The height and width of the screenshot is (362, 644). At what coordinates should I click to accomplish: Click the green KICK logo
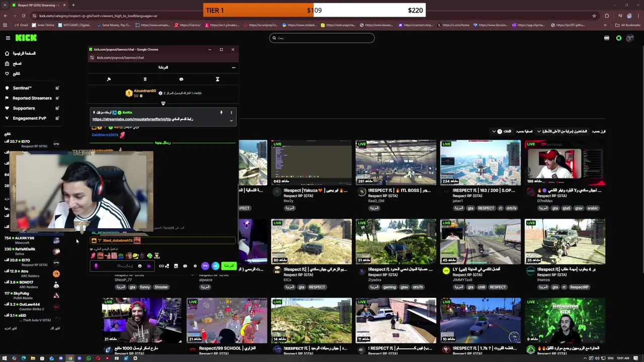[26, 38]
